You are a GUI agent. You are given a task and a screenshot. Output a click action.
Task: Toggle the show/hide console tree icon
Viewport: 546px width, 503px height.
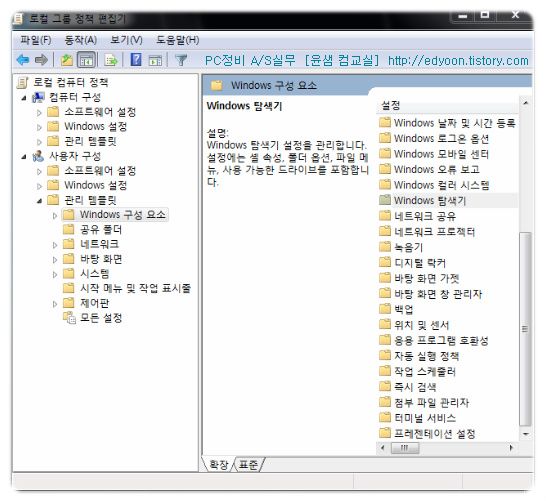[x=86, y=60]
